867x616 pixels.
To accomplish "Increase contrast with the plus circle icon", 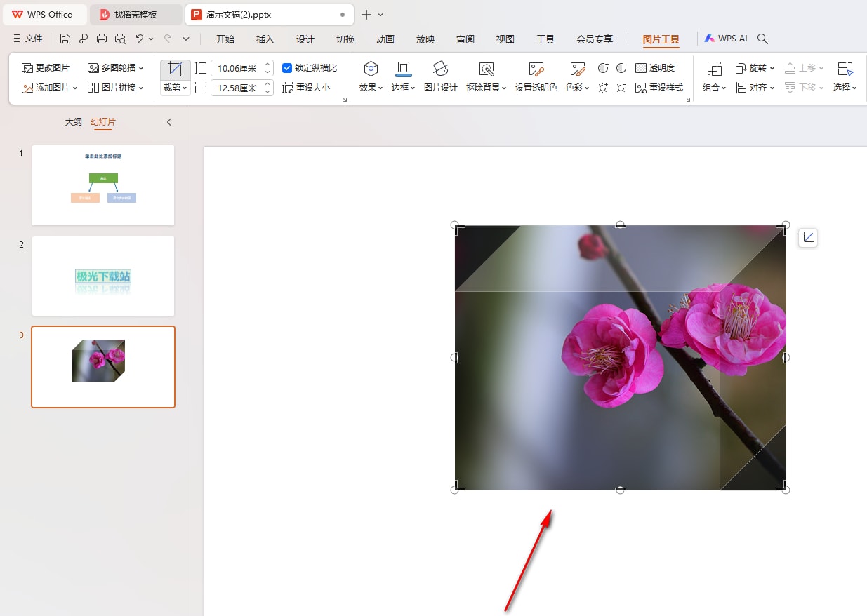I will coord(603,68).
